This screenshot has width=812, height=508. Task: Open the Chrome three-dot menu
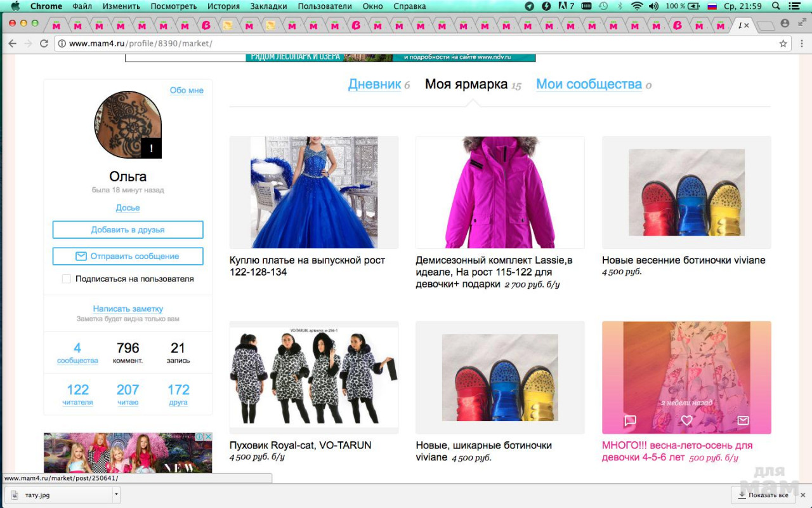click(x=800, y=44)
